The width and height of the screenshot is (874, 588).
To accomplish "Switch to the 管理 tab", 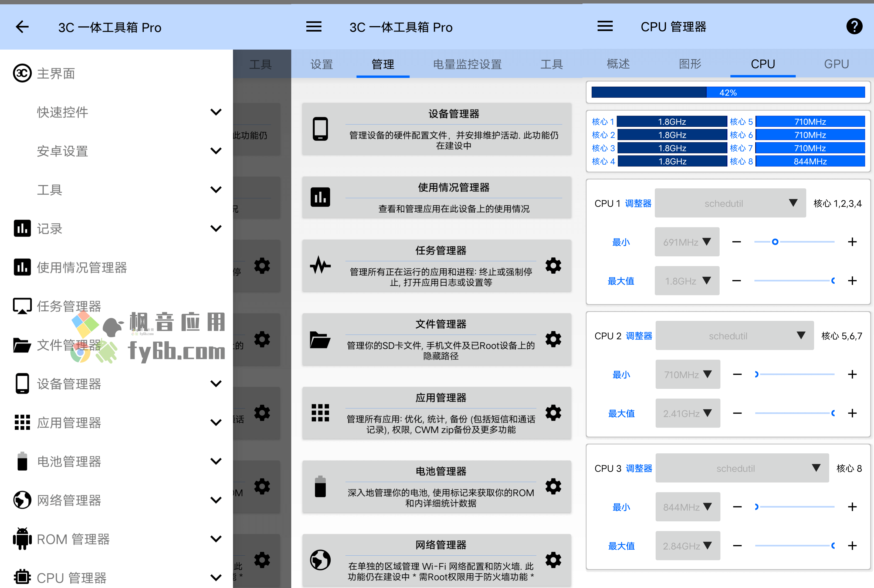I will (x=382, y=64).
